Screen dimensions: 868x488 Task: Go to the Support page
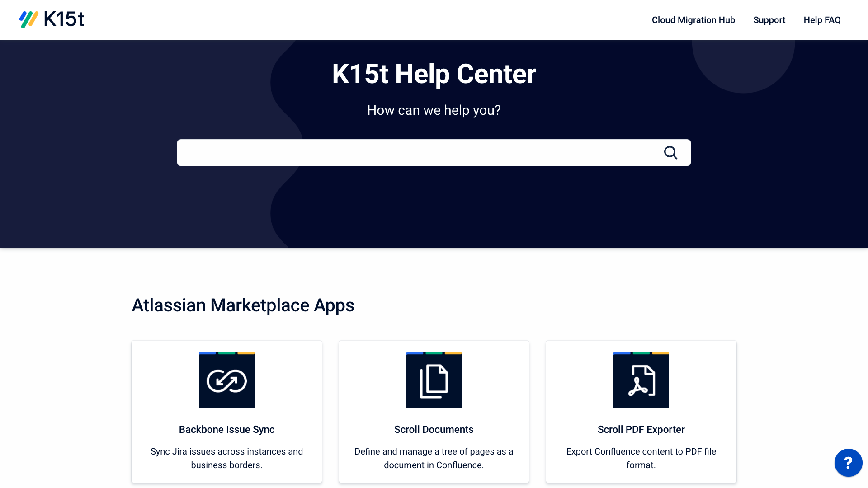tap(769, 20)
